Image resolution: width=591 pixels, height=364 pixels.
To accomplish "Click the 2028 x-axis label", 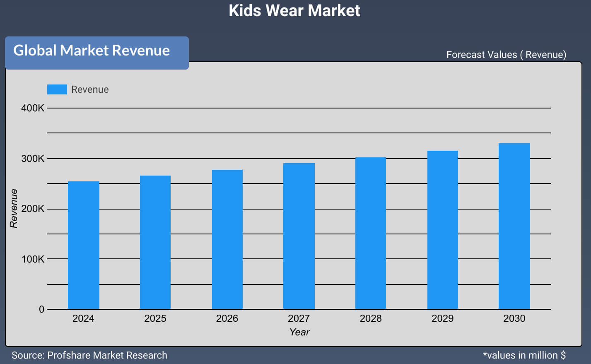I will (371, 318).
